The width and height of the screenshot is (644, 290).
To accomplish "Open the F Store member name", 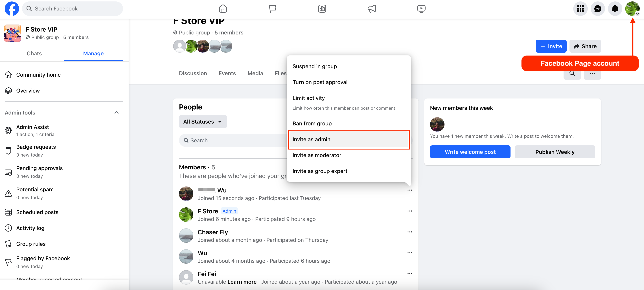I will [208, 212].
